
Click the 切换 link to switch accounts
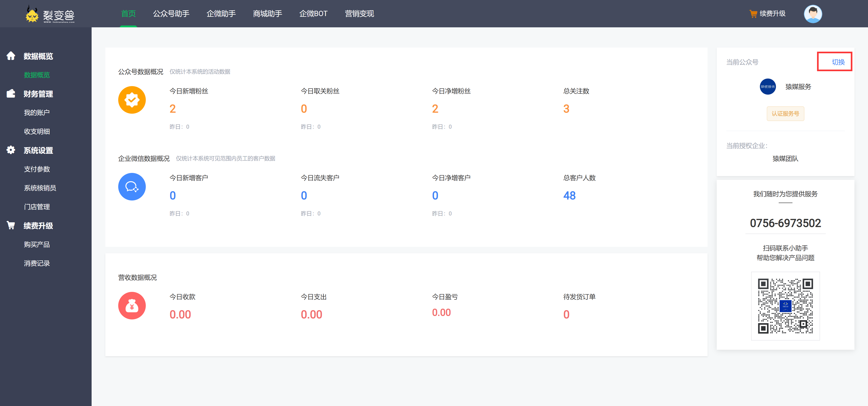point(838,62)
